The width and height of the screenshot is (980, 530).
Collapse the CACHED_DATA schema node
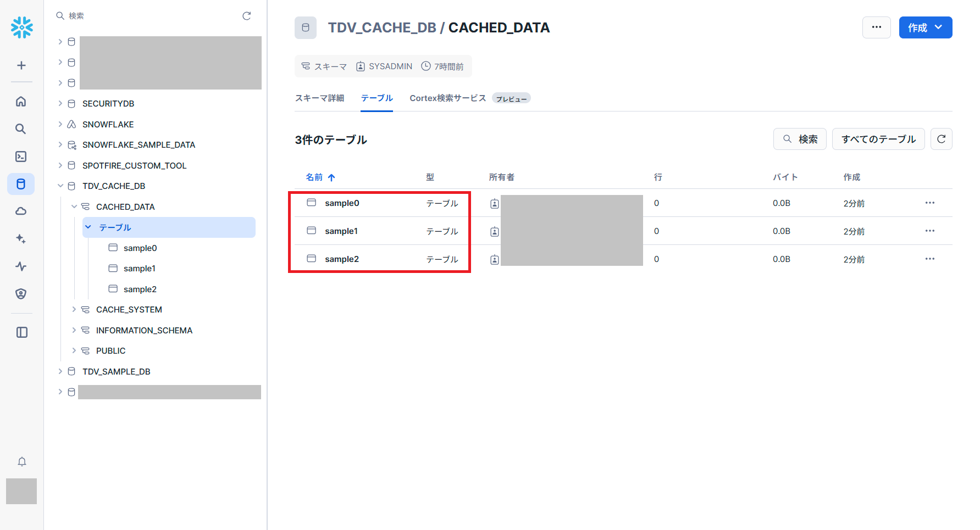pyautogui.click(x=74, y=207)
